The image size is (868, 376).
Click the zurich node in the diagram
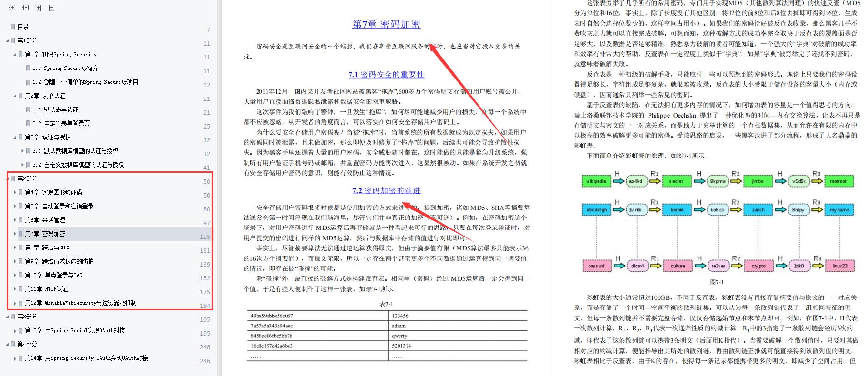point(758,209)
